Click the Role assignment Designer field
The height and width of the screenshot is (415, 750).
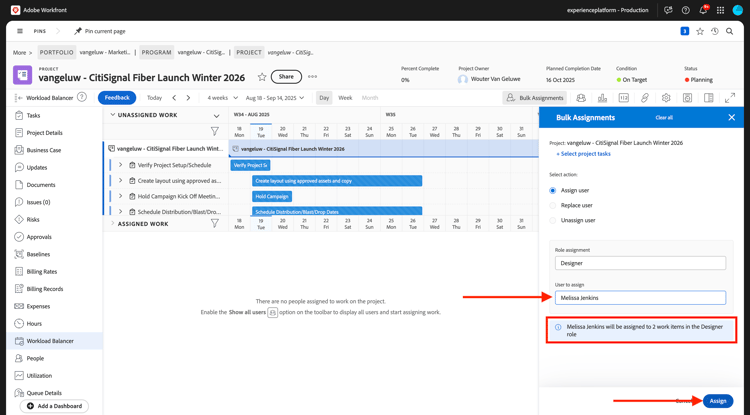tap(640, 263)
